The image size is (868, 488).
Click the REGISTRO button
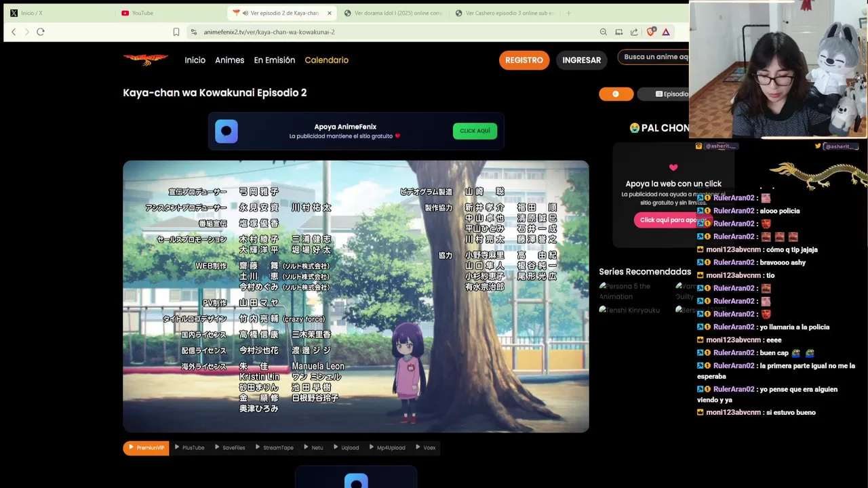point(524,60)
